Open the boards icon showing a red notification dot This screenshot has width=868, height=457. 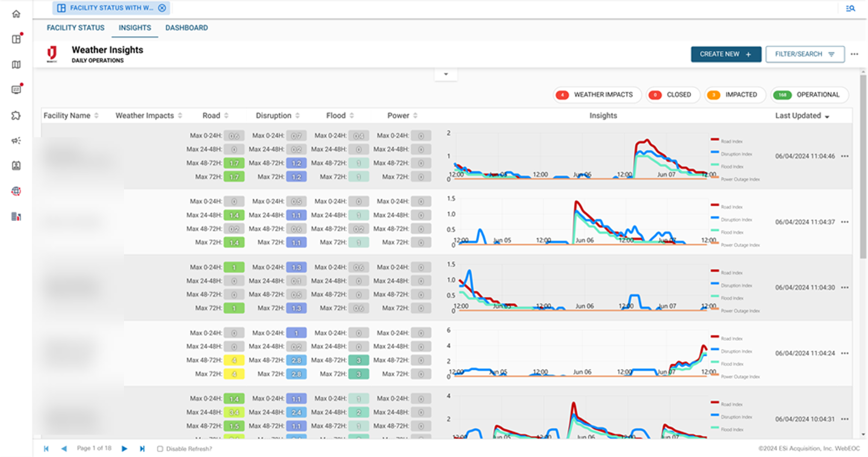coord(16,39)
